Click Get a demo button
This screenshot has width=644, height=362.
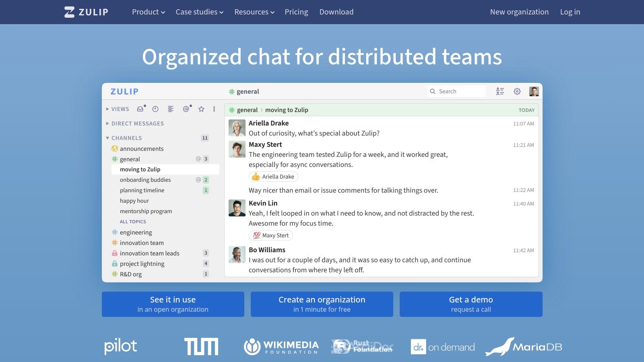[471, 304]
